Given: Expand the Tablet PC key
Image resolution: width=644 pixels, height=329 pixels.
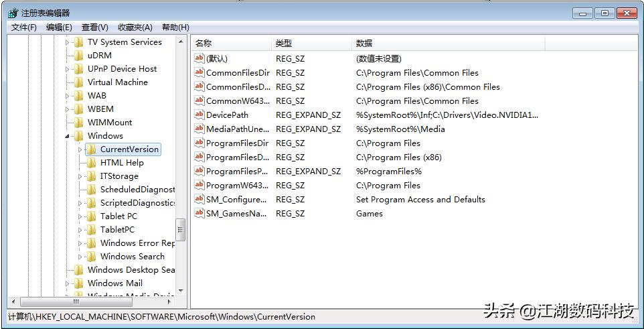Looking at the screenshot, I should tap(80, 216).
